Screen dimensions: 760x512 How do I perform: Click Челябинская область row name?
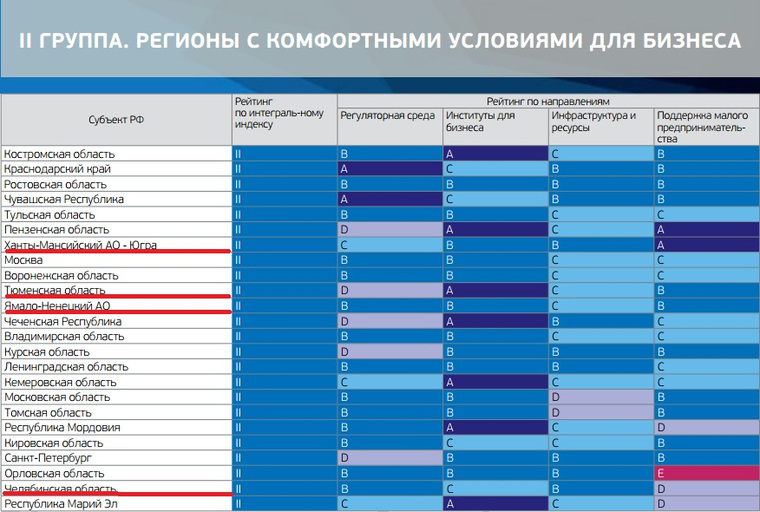coord(60,489)
